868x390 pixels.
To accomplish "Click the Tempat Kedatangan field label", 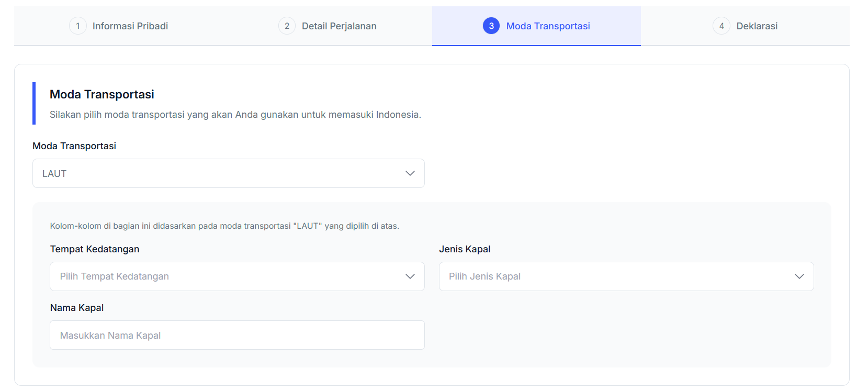I will tap(95, 249).
